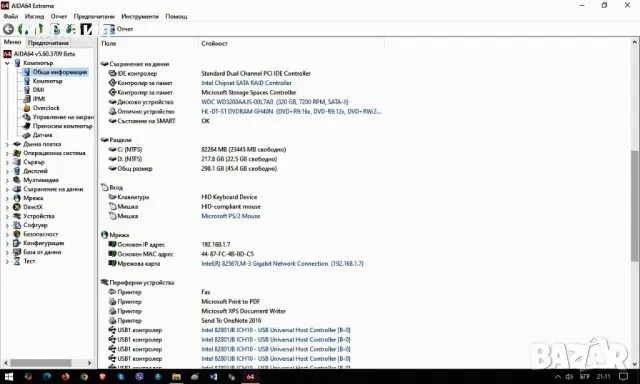This screenshot has height=384, width=640.
Task: Expand the Дънна платка node
Action: (7, 144)
